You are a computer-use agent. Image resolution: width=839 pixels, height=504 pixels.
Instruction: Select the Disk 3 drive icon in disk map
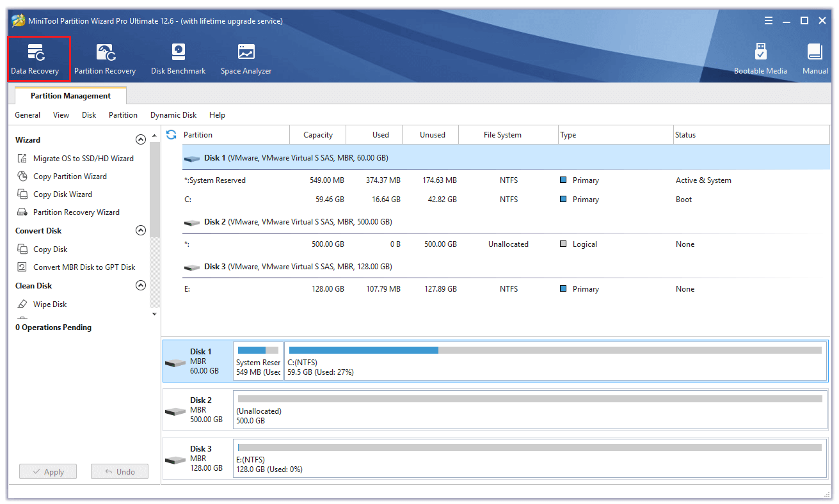(175, 460)
